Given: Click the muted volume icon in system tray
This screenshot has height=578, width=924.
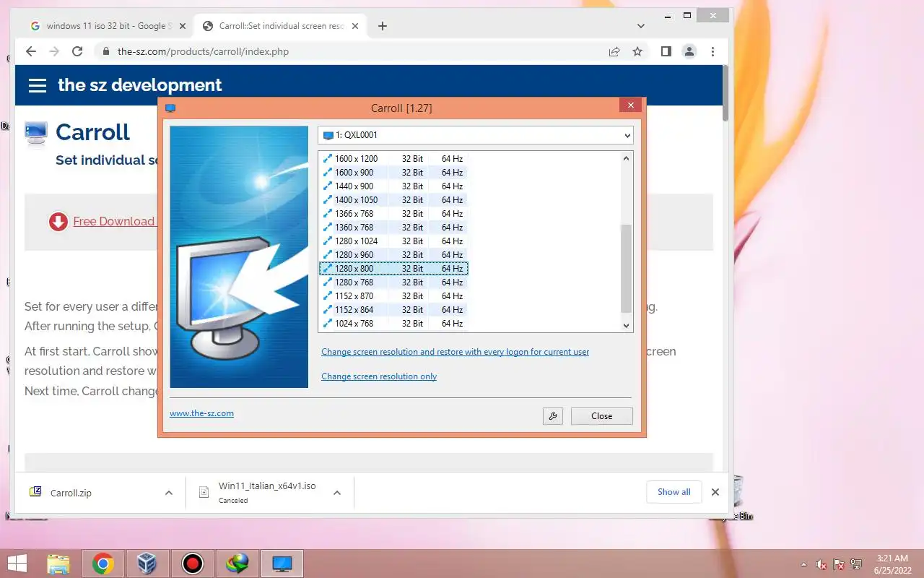Looking at the screenshot, I should click(821, 564).
